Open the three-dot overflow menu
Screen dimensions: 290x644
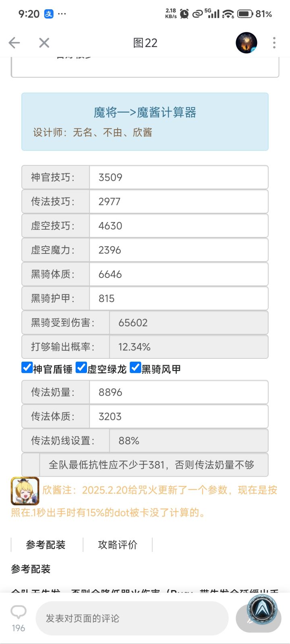click(x=274, y=43)
